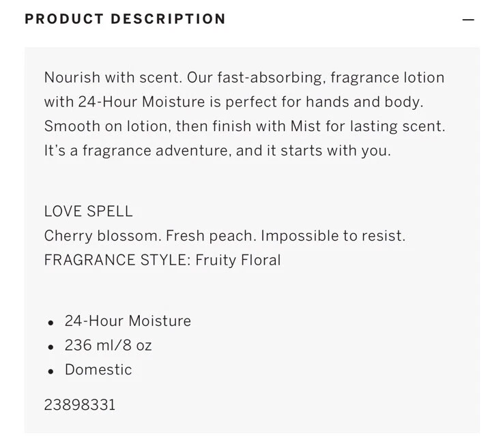503x448 pixels.
Task: Click the bullet dot beside Domestic
Action: coord(51,372)
